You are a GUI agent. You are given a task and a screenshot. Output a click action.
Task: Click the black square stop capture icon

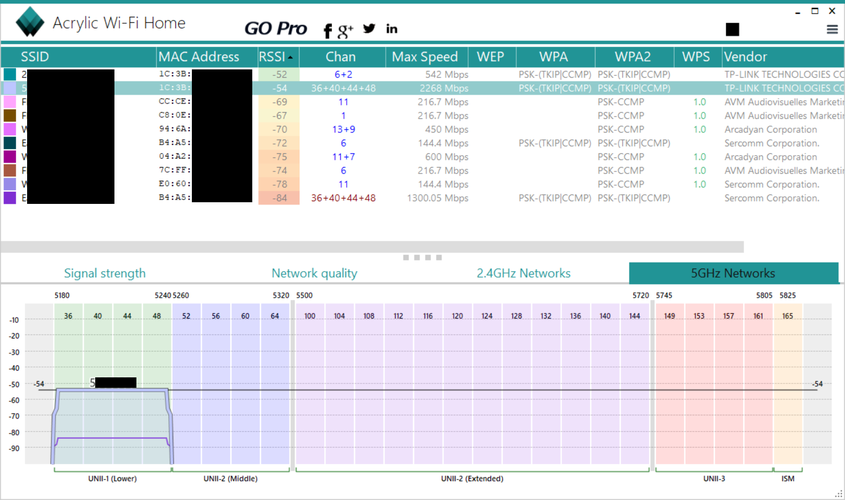click(x=733, y=31)
